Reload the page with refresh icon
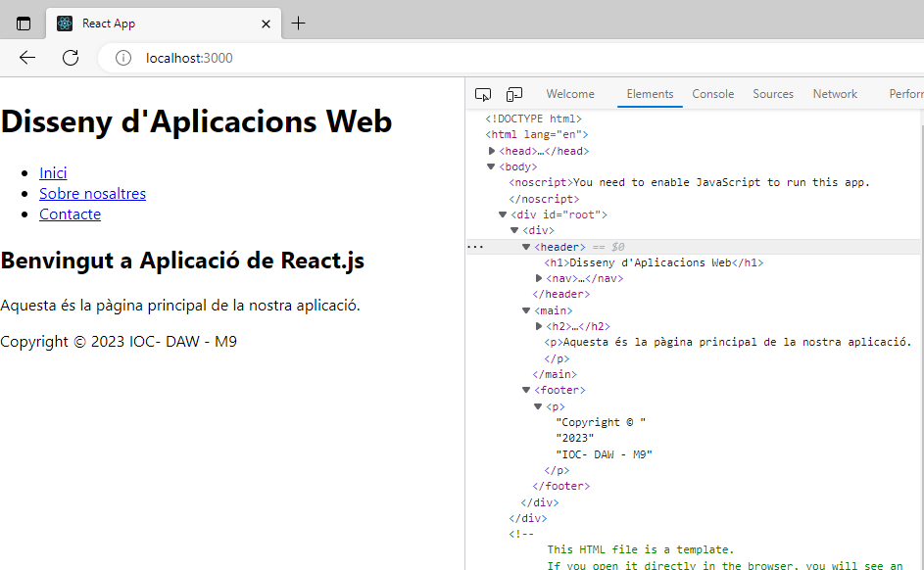The width and height of the screenshot is (924, 570). (71, 58)
